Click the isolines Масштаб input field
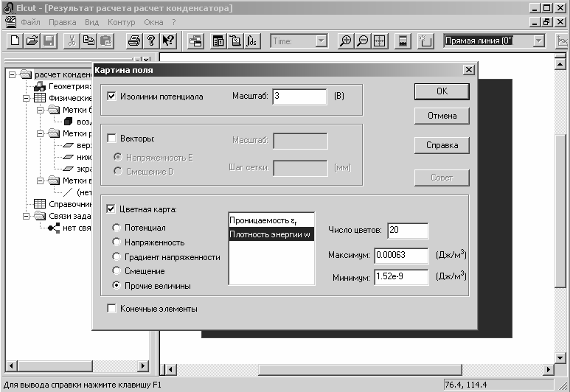This screenshot has height=392, width=570. pyautogui.click(x=299, y=97)
